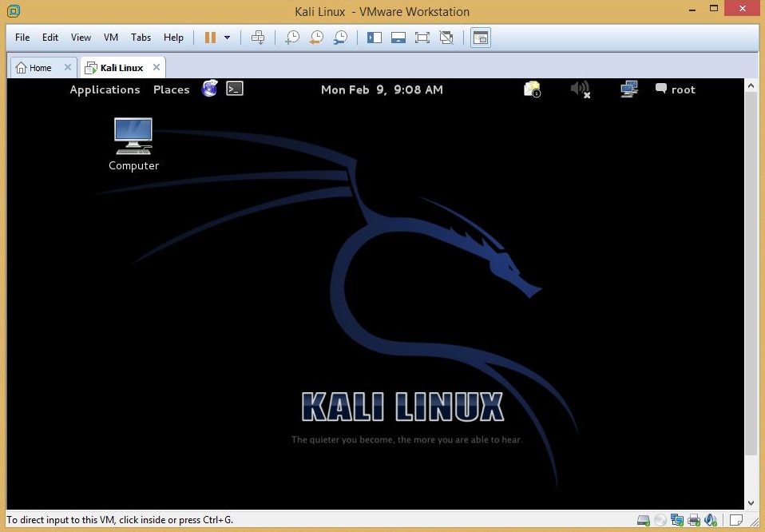Open the File menu
The height and width of the screenshot is (532, 765).
22,38
